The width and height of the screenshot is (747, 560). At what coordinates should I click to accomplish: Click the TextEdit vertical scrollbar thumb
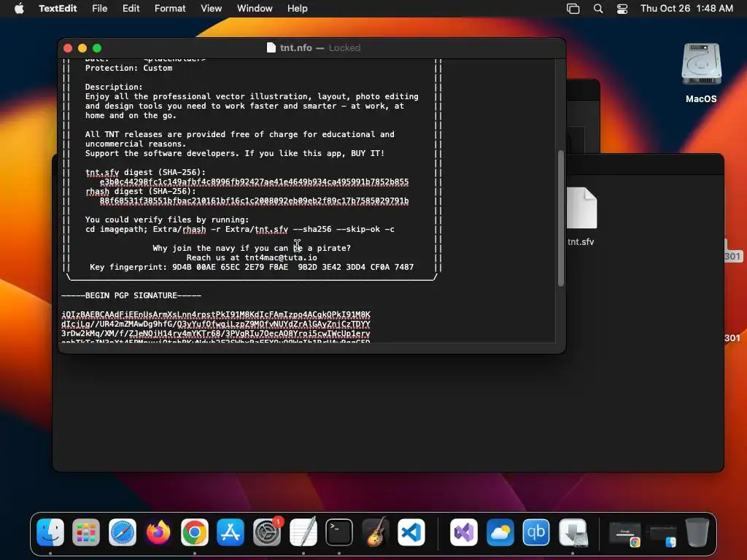561,218
